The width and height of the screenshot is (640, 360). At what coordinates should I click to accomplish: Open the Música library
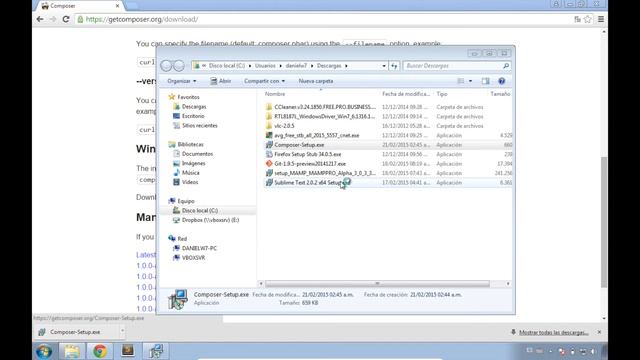tap(191, 173)
